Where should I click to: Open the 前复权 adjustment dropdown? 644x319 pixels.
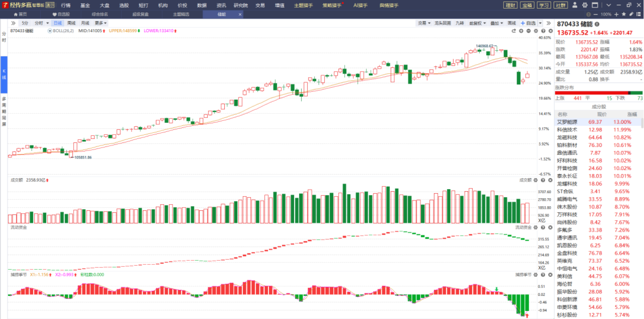[477, 23]
